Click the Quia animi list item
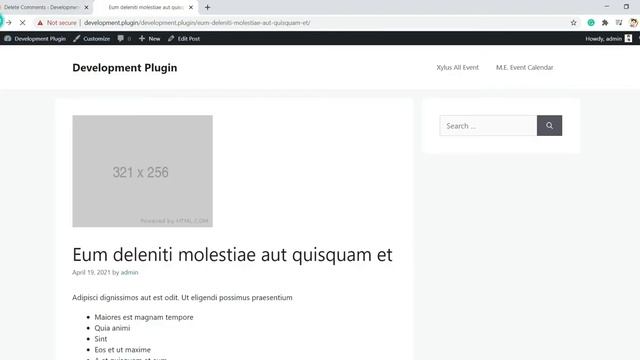This screenshot has height=360, width=640. (112, 328)
